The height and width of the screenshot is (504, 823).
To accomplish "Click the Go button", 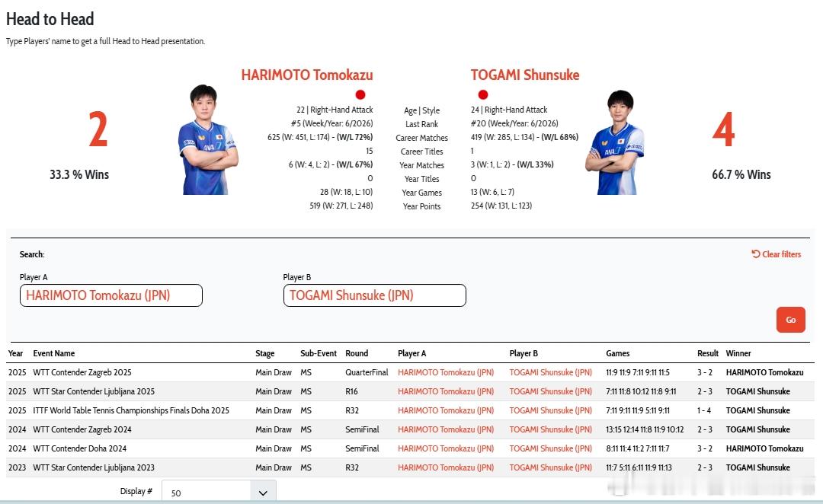I will tap(790, 320).
